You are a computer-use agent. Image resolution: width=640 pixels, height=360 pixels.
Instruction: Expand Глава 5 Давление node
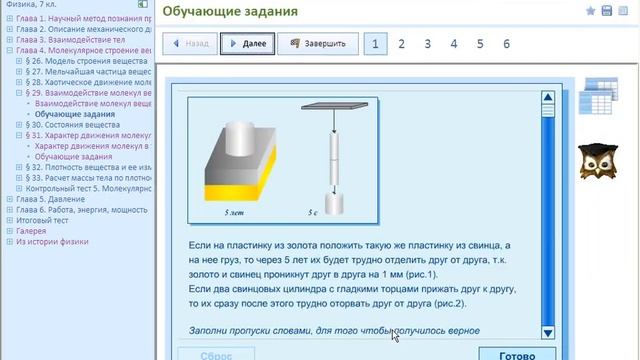click(x=10, y=199)
